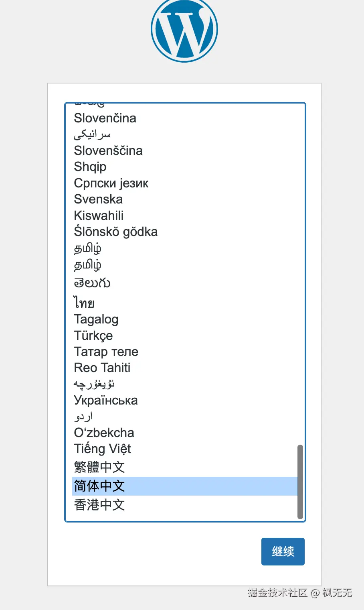Select Kiswahili language option
The width and height of the screenshot is (364, 610).
pyautogui.click(x=99, y=216)
